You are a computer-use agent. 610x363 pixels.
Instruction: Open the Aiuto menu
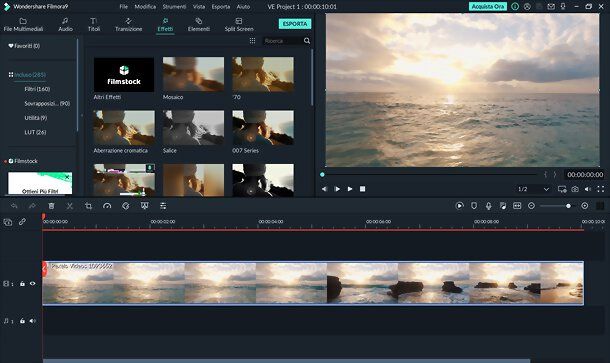click(x=243, y=7)
